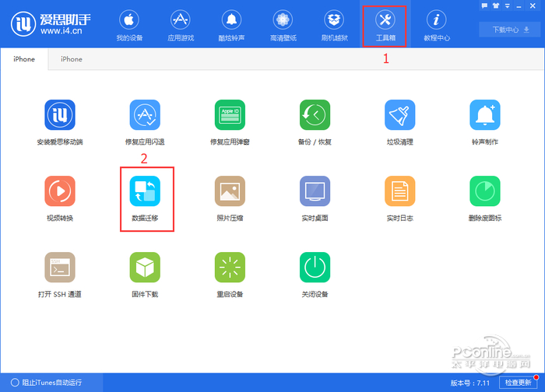Screen dimensions: 545x392
Task: Click the www.i4.cn website text
Action: [x=62, y=31]
